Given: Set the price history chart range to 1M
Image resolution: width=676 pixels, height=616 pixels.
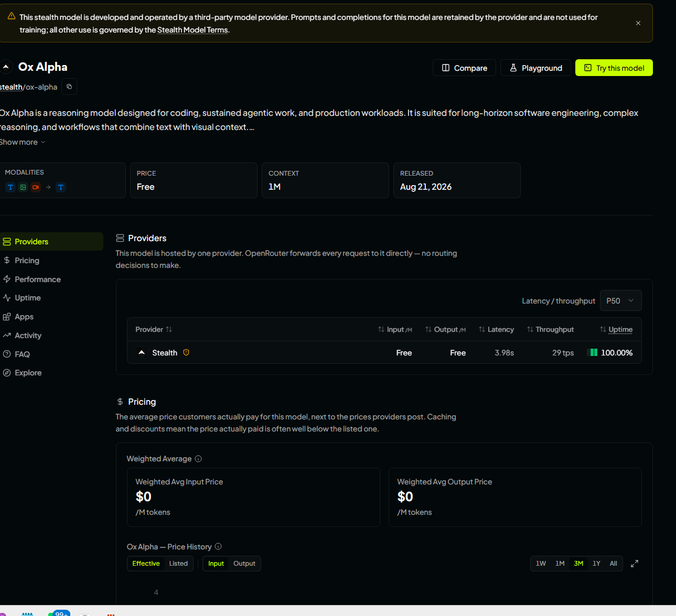Looking at the screenshot, I should coord(560,564).
